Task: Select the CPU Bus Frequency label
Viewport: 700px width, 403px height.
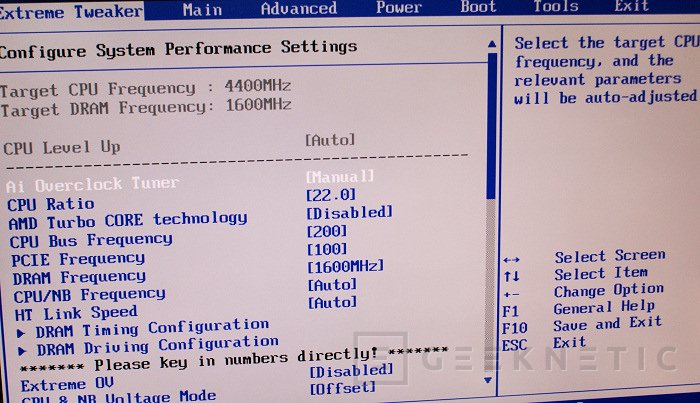Action: [91, 241]
